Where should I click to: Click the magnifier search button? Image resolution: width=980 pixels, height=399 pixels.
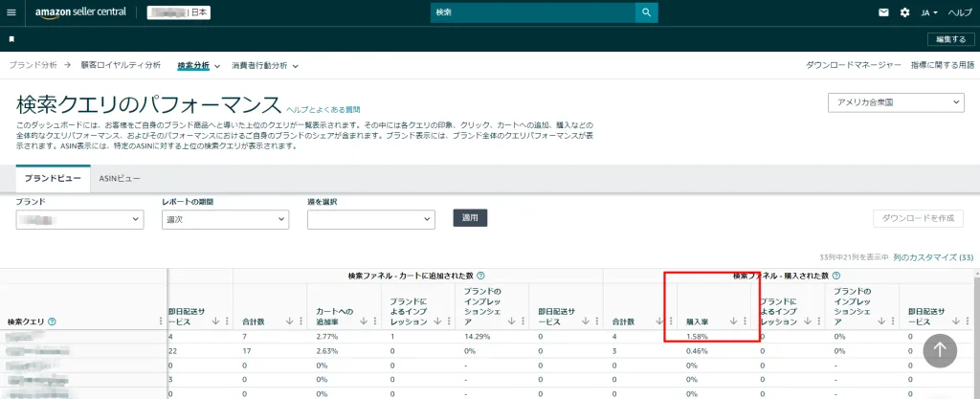pos(646,12)
